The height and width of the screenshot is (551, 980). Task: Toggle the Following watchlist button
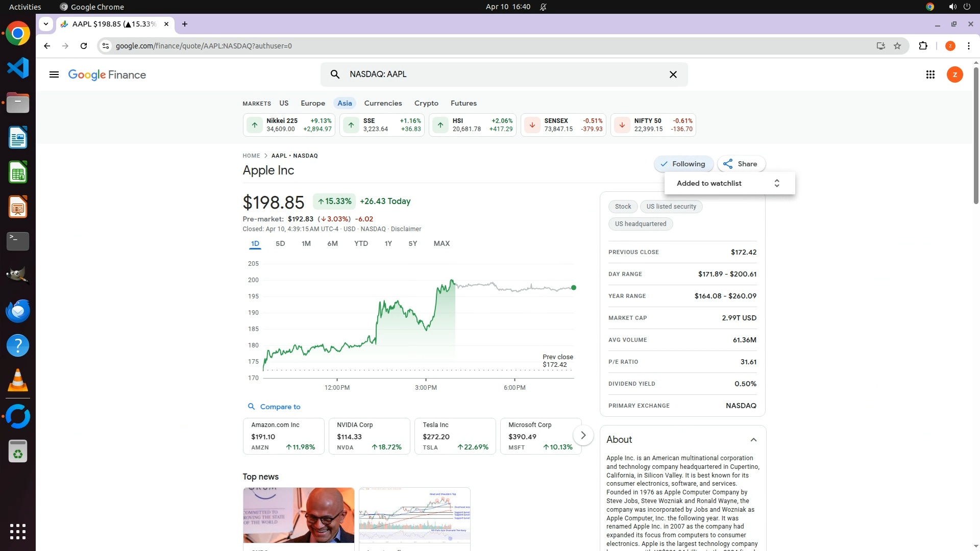click(683, 164)
